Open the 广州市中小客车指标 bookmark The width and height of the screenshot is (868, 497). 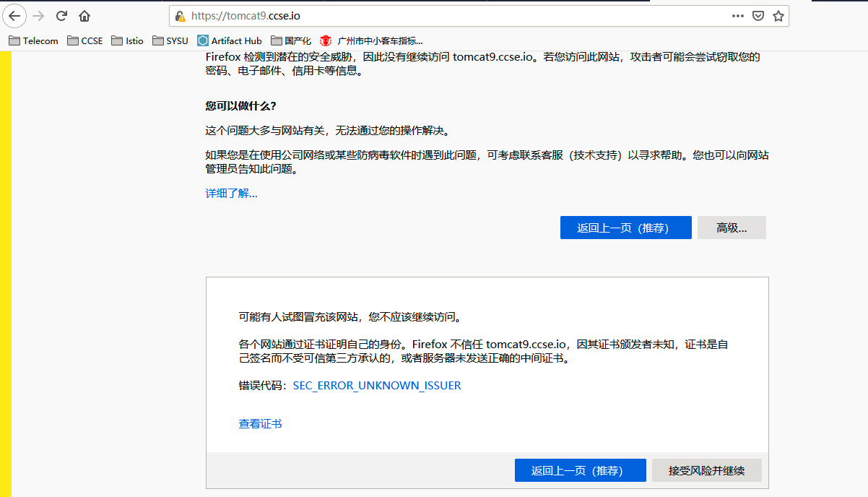tap(372, 40)
